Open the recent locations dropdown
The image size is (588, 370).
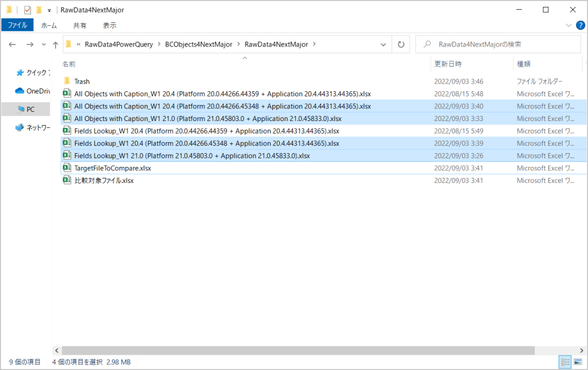click(x=43, y=45)
